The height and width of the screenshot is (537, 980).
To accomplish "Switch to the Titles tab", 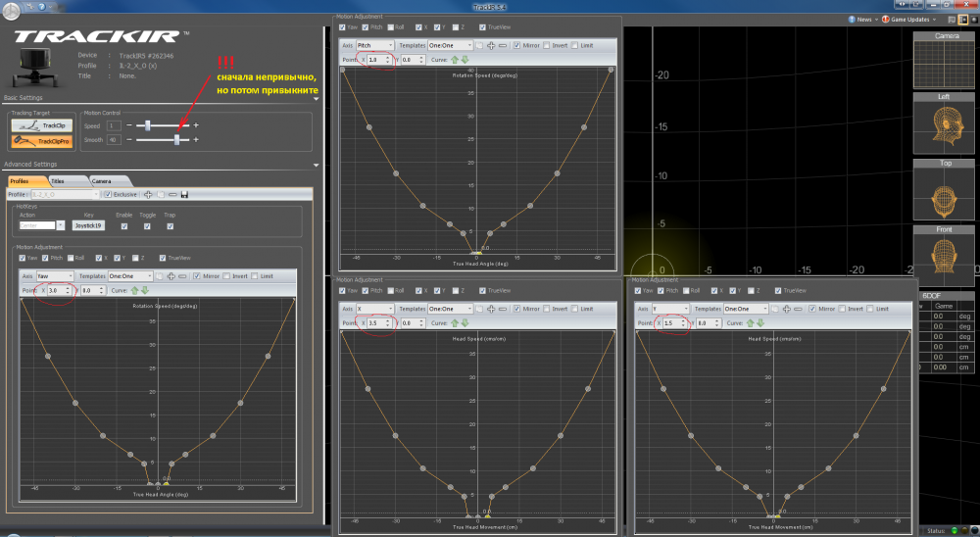I will click(58, 181).
